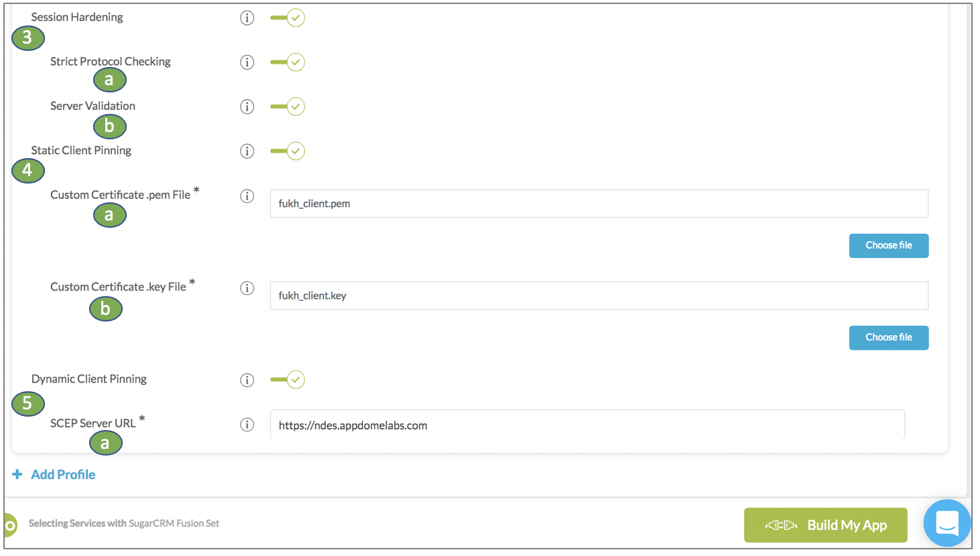This screenshot has width=980, height=556.
Task: Click info icon for Custom Certificate .pem File
Action: coord(247,196)
